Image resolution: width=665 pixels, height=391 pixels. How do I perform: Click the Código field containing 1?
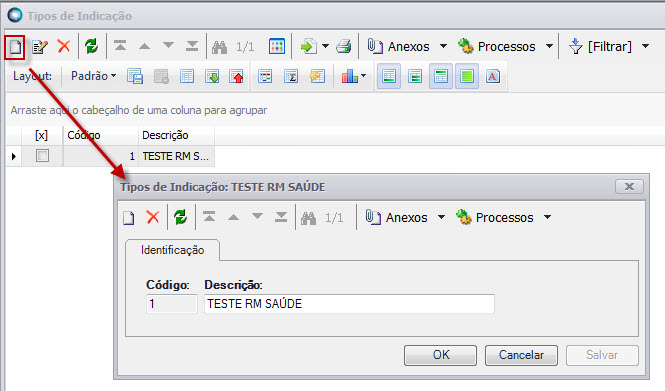click(x=172, y=304)
